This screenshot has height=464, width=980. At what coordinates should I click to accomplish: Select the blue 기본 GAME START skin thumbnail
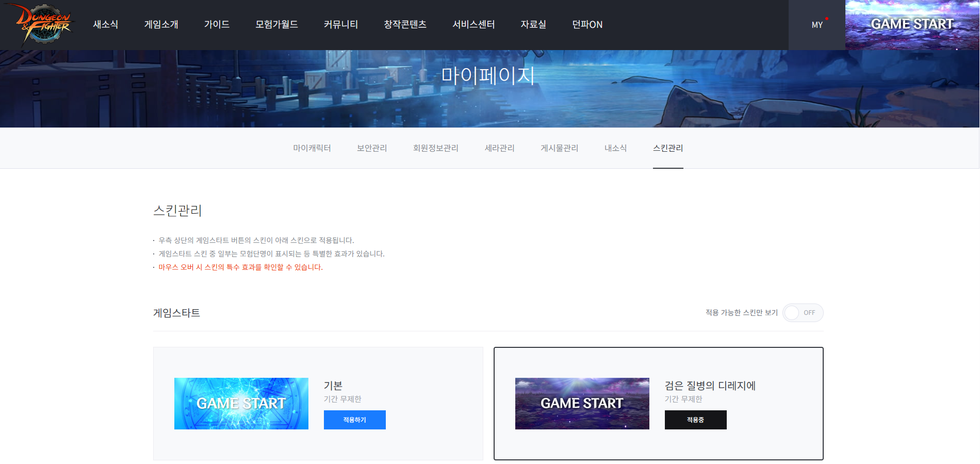click(x=241, y=403)
